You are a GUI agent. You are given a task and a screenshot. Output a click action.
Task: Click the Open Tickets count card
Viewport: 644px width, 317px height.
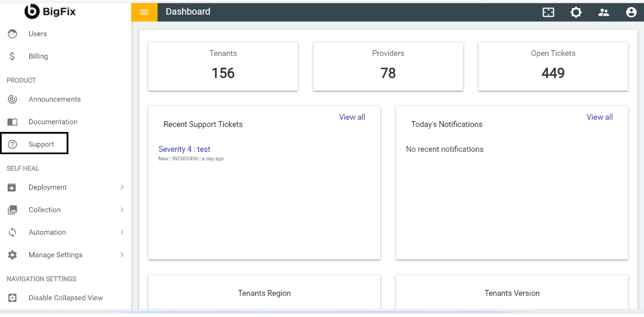point(553,66)
